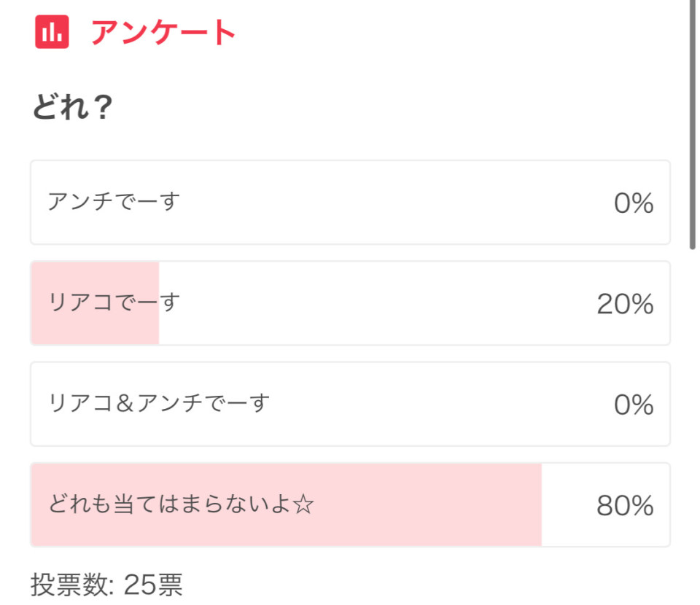This screenshot has width=700, height=605.
Task: Click the 0% result beside アンチでーす
Action: [634, 203]
